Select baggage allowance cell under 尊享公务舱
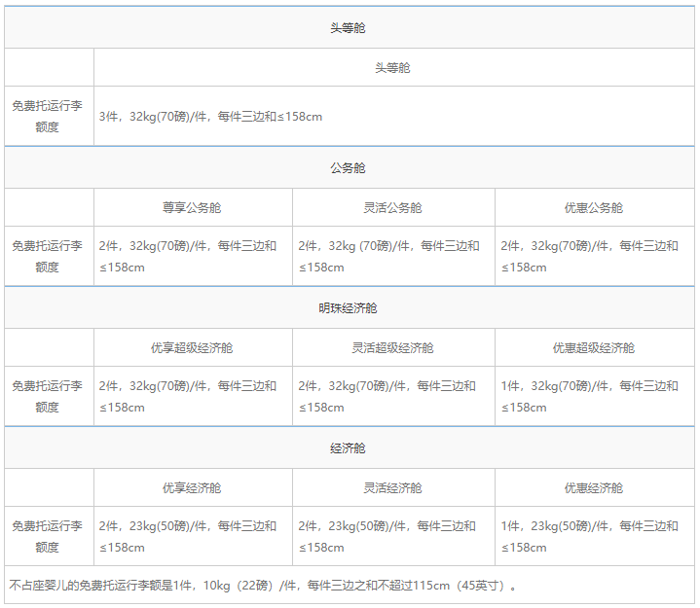The image size is (700, 608). coord(192,257)
